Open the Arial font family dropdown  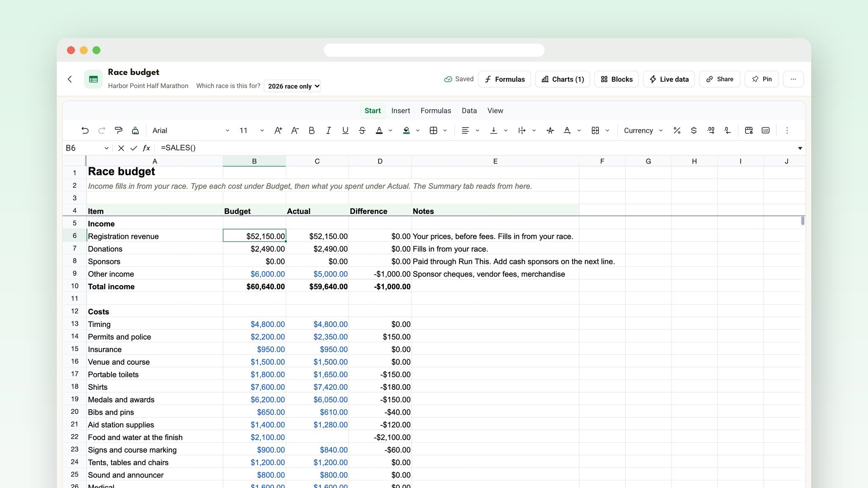tap(191, 130)
